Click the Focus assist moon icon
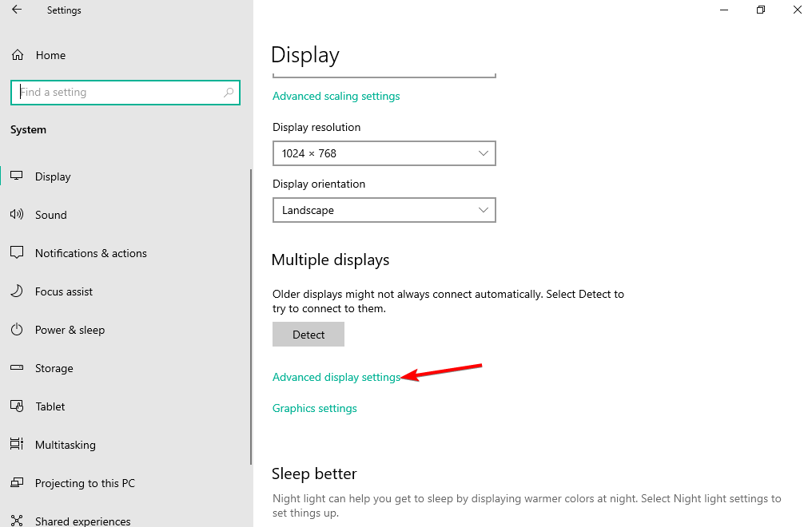Image resolution: width=812 pixels, height=527 pixels. (x=17, y=291)
